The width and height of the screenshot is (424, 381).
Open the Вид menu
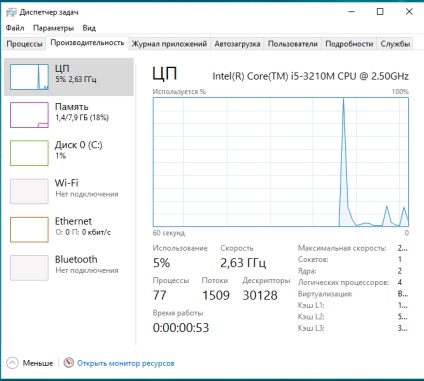[89, 28]
